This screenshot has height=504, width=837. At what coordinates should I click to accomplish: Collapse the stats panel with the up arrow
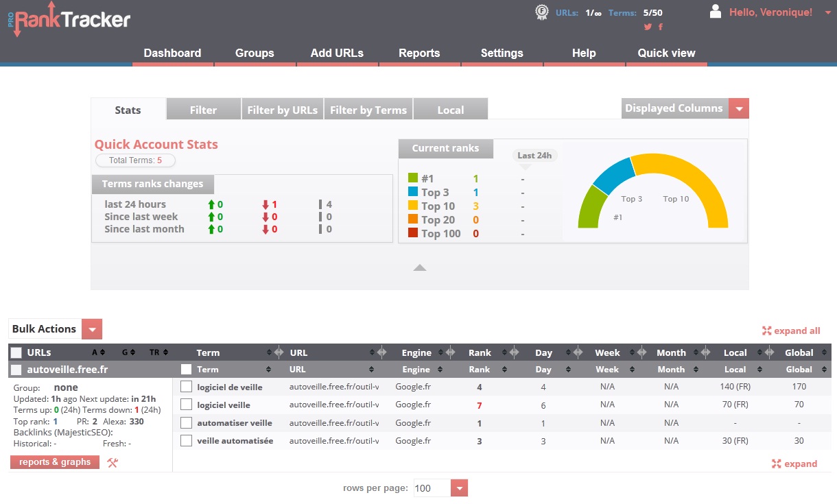(420, 267)
